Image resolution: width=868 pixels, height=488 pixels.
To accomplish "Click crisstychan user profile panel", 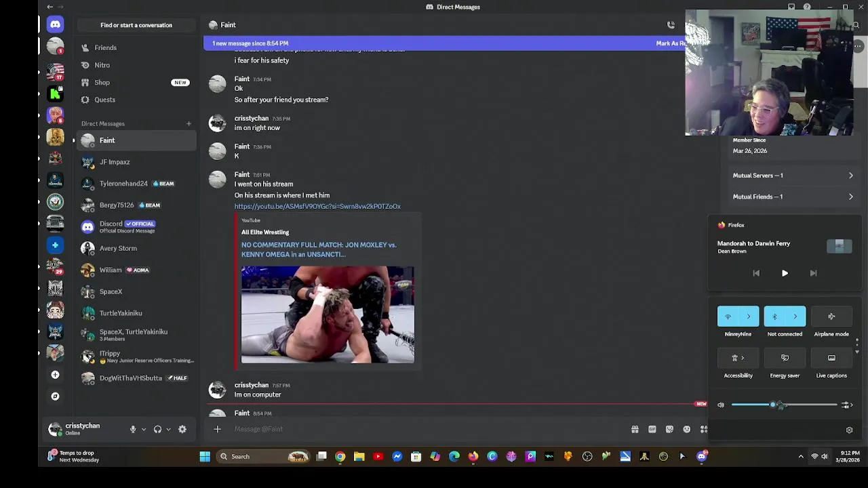I will click(x=83, y=429).
